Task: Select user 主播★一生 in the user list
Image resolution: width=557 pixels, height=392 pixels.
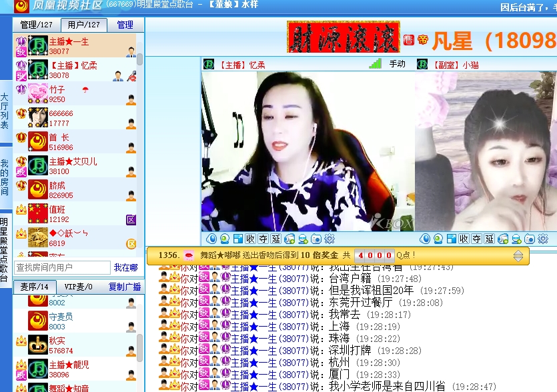Action: tap(75, 46)
